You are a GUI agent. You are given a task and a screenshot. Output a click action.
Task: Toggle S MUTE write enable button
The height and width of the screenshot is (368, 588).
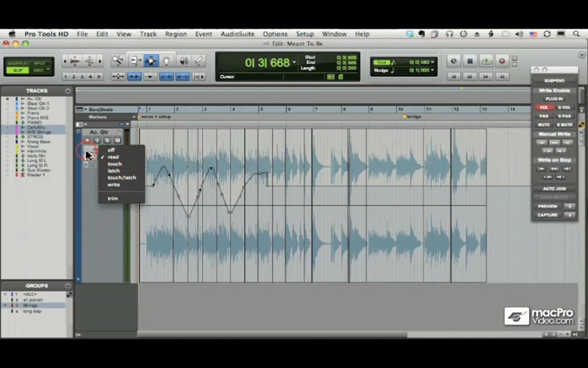pyautogui.click(x=564, y=124)
